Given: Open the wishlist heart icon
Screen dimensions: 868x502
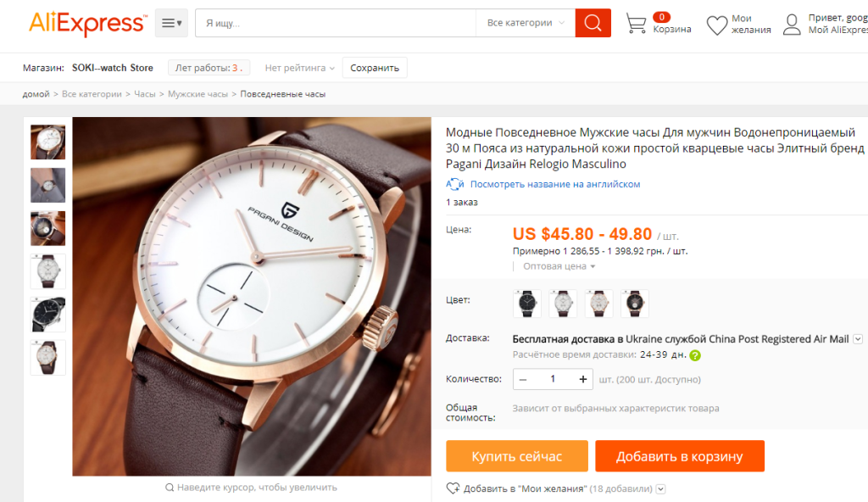Looking at the screenshot, I should point(716,25).
